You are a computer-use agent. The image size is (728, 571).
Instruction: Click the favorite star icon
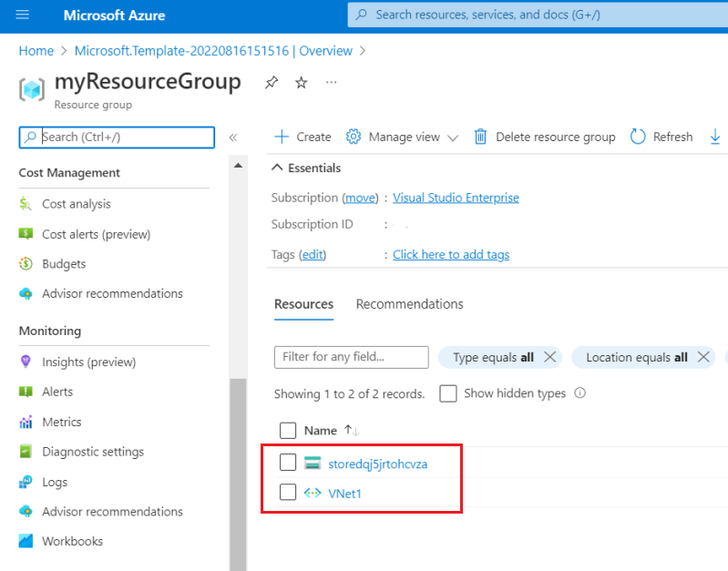pyautogui.click(x=302, y=83)
